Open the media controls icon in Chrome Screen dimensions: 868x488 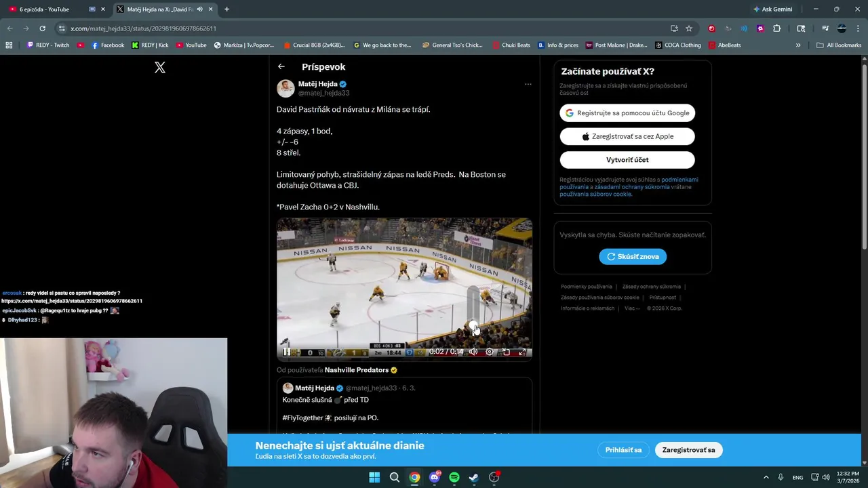(x=825, y=28)
